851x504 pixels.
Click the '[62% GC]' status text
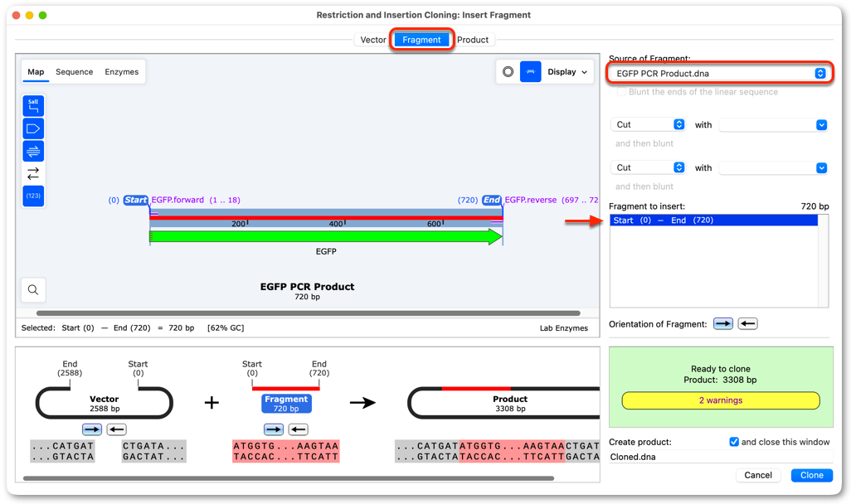226,328
